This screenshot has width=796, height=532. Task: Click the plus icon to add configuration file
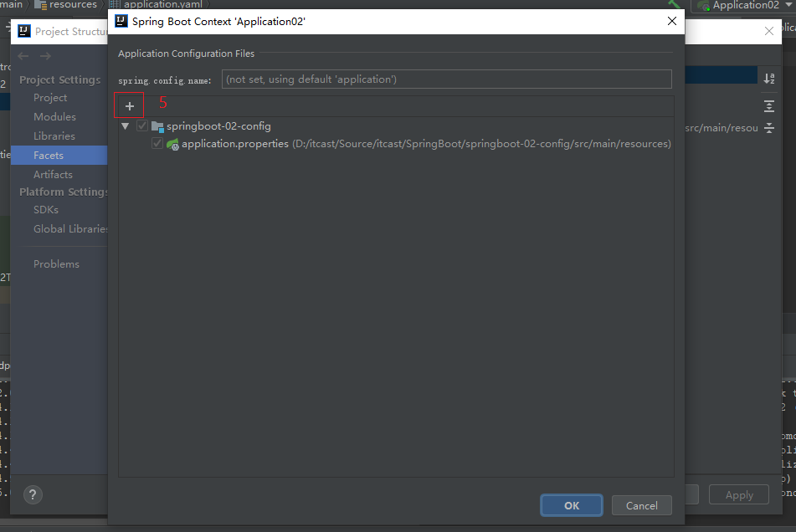129,106
